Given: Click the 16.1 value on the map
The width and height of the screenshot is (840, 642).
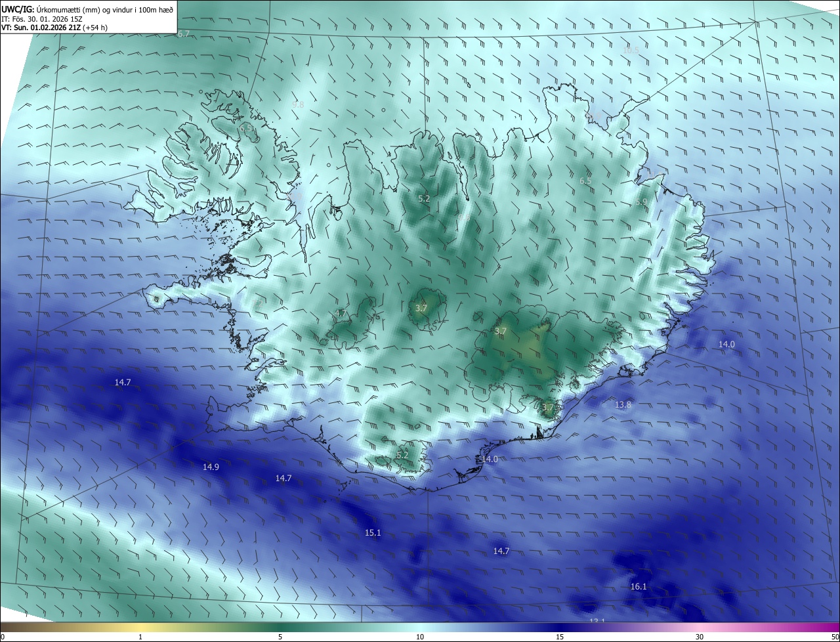Looking at the screenshot, I should point(639,586).
